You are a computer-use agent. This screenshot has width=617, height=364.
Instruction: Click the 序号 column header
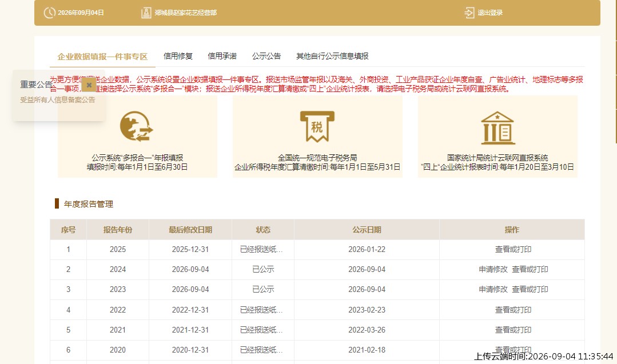(x=68, y=230)
